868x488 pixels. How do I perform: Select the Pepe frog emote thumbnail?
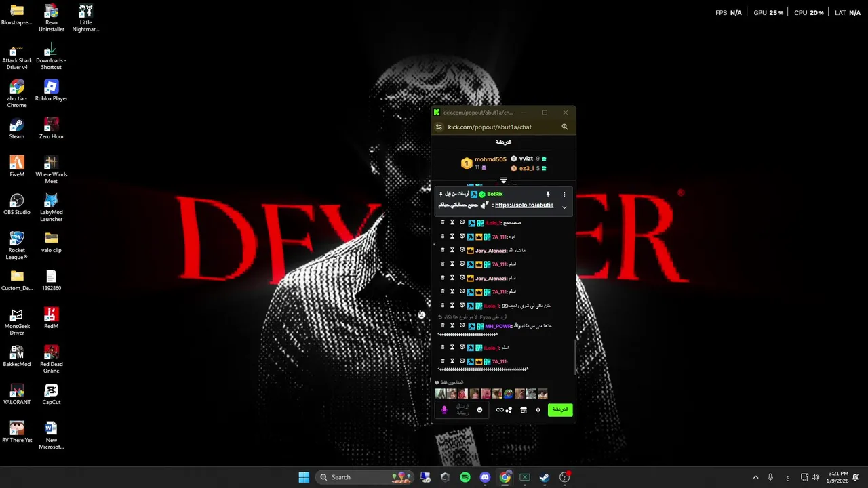(508, 394)
